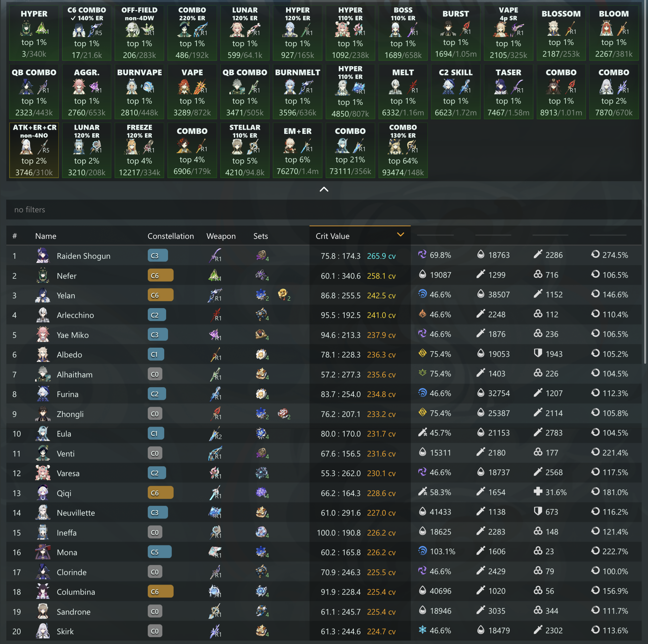The width and height of the screenshot is (648, 644).
Task: Click the weapon icon in Nefer's row
Action: coord(215,275)
